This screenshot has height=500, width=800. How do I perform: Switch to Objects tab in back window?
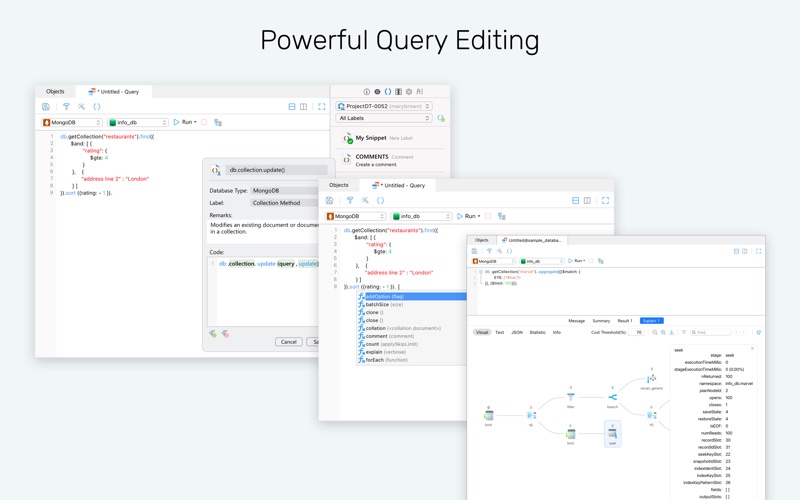click(55, 91)
